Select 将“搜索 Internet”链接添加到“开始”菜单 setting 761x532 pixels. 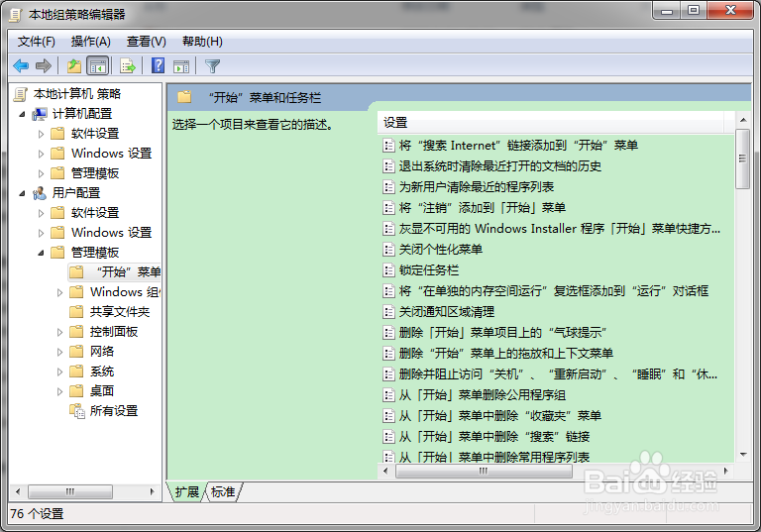point(518,146)
